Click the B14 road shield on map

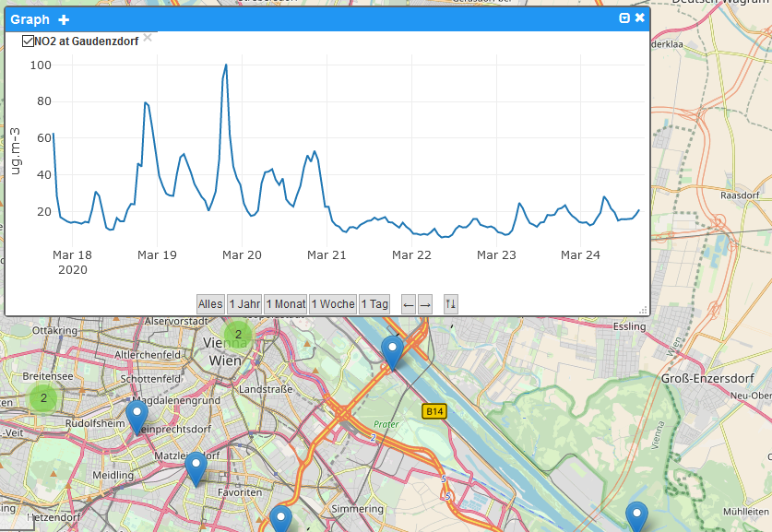pos(434,411)
